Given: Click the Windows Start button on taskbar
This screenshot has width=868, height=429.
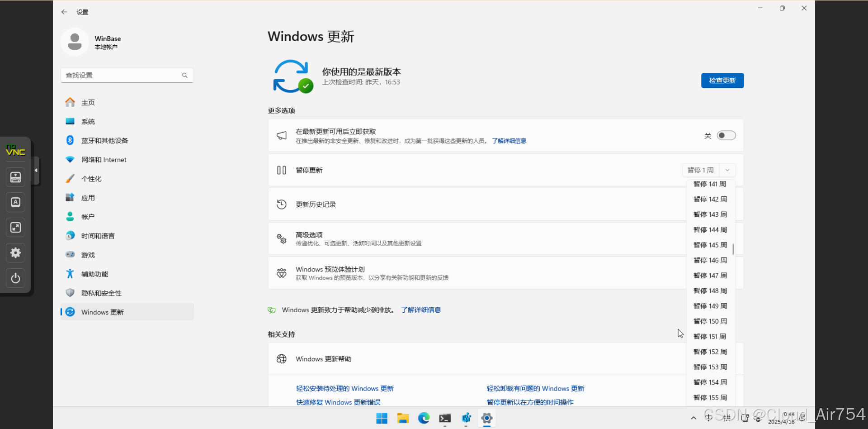Looking at the screenshot, I should pyautogui.click(x=382, y=419).
